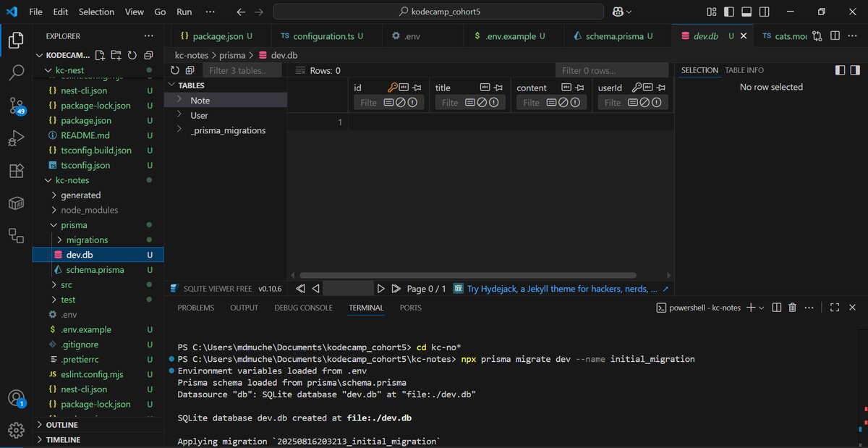The image size is (868, 448).
Task: Expand the generated folder
Action: (54, 195)
